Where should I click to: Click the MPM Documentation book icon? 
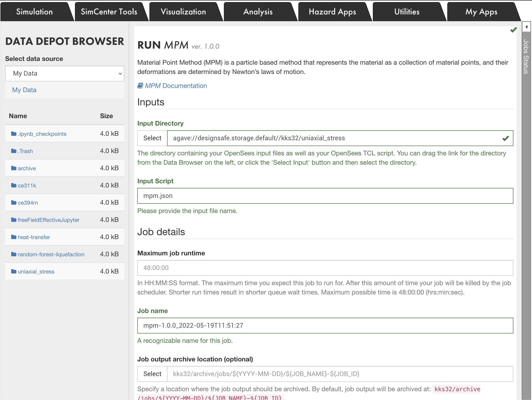(140, 86)
